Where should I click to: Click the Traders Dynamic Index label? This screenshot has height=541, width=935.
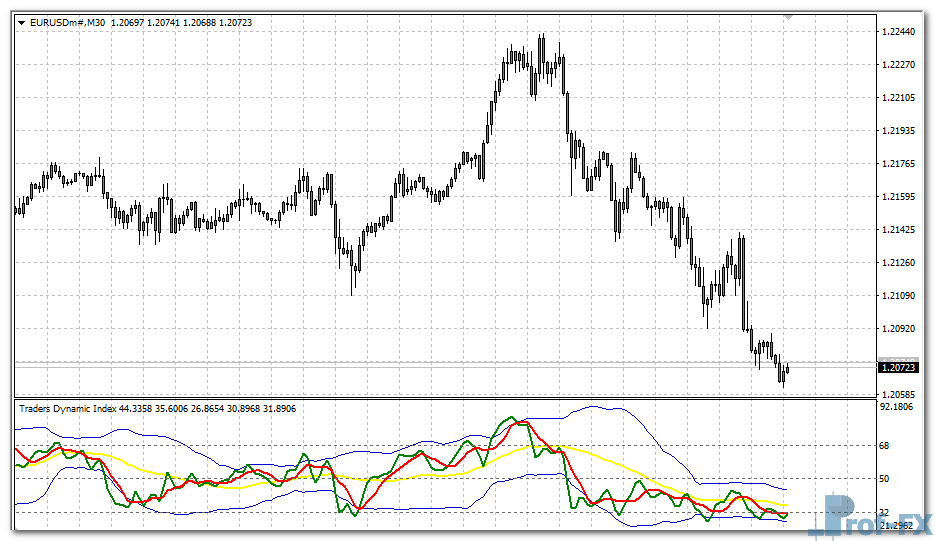[67, 408]
